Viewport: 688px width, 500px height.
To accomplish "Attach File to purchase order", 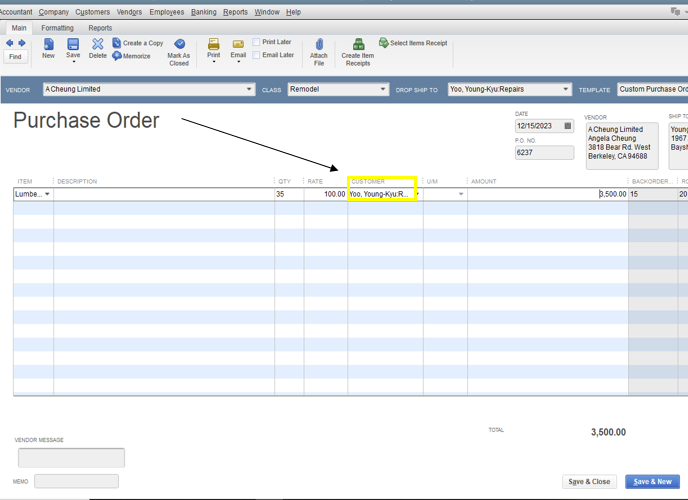I will 319,52.
